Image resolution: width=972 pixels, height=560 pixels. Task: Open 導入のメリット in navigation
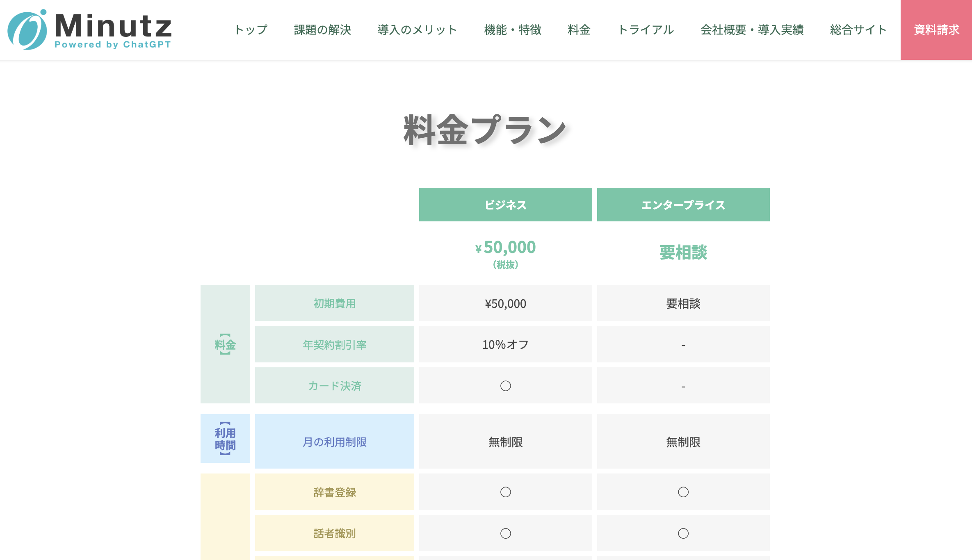[x=417, y=30]
